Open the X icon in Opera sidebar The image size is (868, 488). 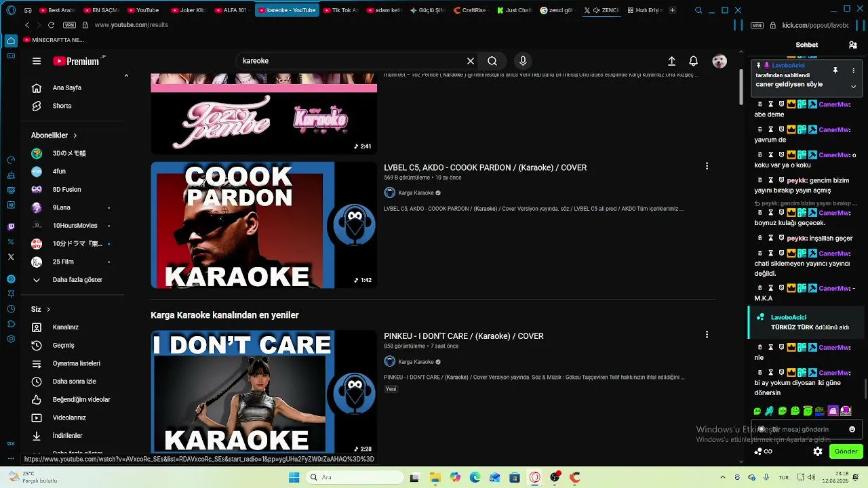tap(11, 257)
